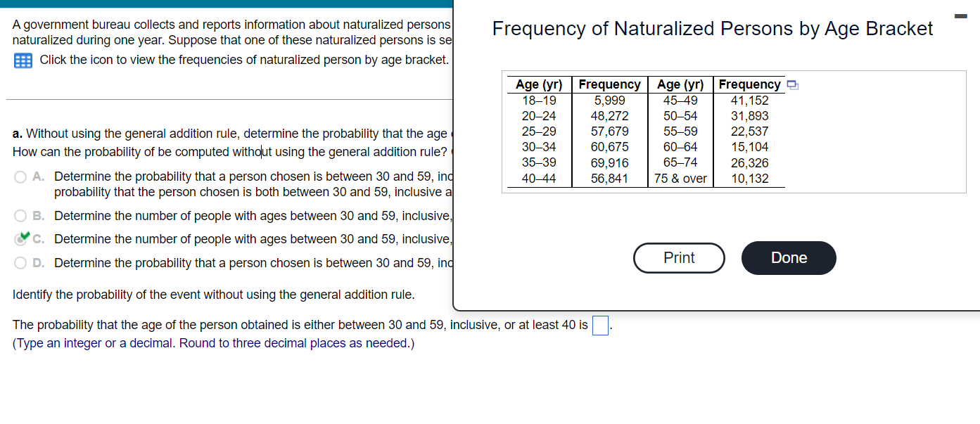Click the 20–24 age bracket cell

tap(539, 116)
